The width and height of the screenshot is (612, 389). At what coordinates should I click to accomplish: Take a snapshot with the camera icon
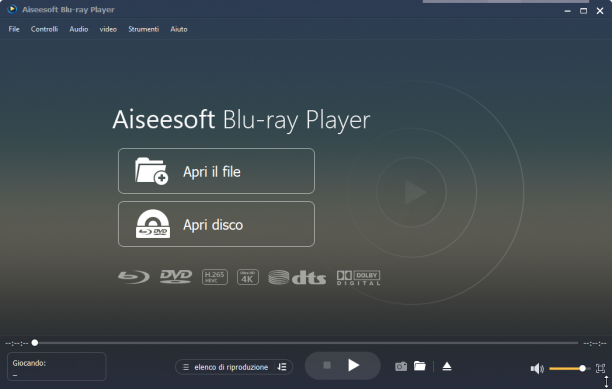[x=401, y=366]
